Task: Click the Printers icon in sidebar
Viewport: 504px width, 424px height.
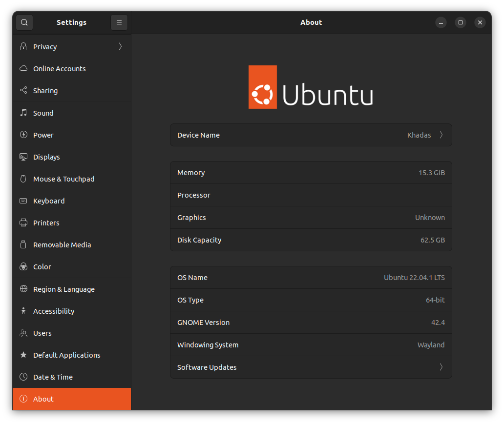Action: coord(23,222)
